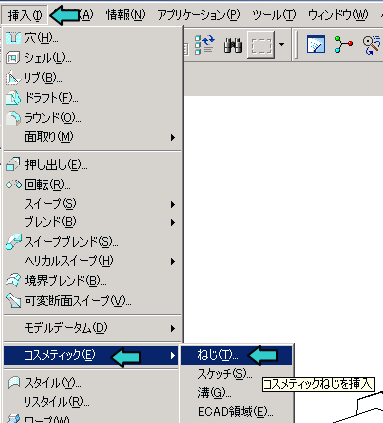Click the binoculars find icon
The image size is (383, 423).
point(233,45)
